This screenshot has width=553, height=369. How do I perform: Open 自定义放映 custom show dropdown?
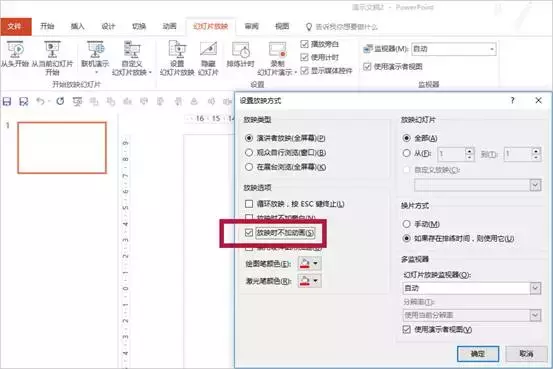[535, 185]
